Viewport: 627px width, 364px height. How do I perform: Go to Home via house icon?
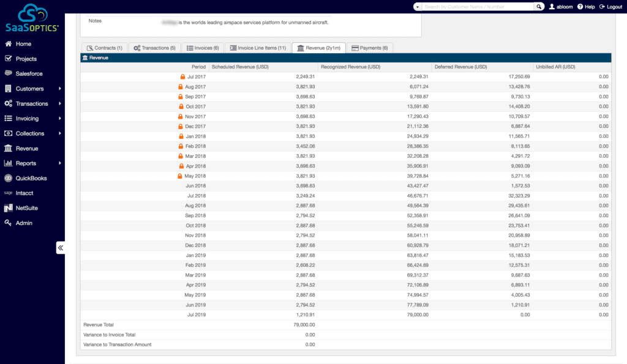pyautogui.click(x=8, y=43)
